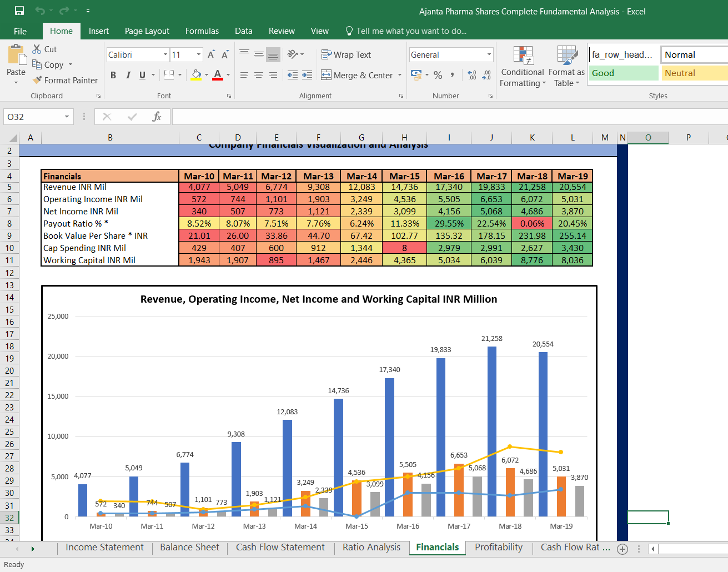Image resolution: width=728 pixels, height=572 pixels.
Task: Click the Insert Function fx icon
Action: 157,117
